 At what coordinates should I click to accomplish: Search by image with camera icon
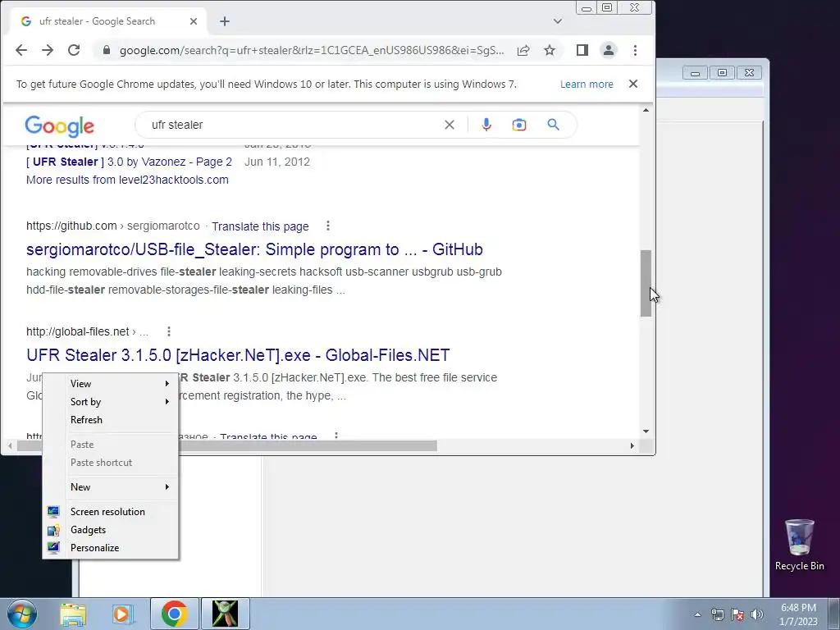click(519, 125)
